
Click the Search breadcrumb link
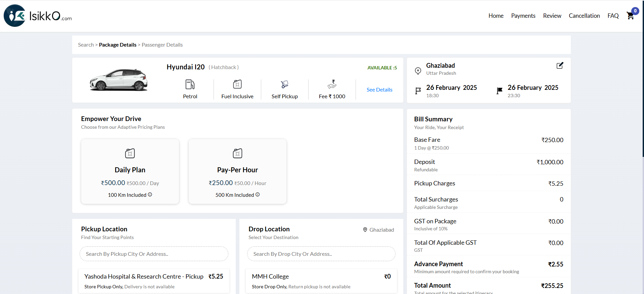pyautogui.click(x=86, y=45)
